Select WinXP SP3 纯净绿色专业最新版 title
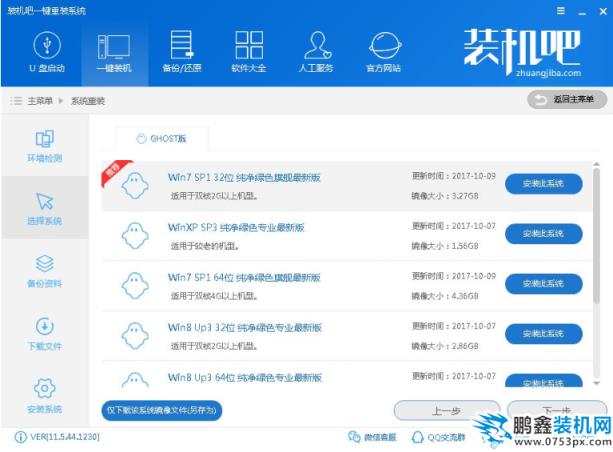The height and width of the screenshot is (452, 613). [236, 228]
